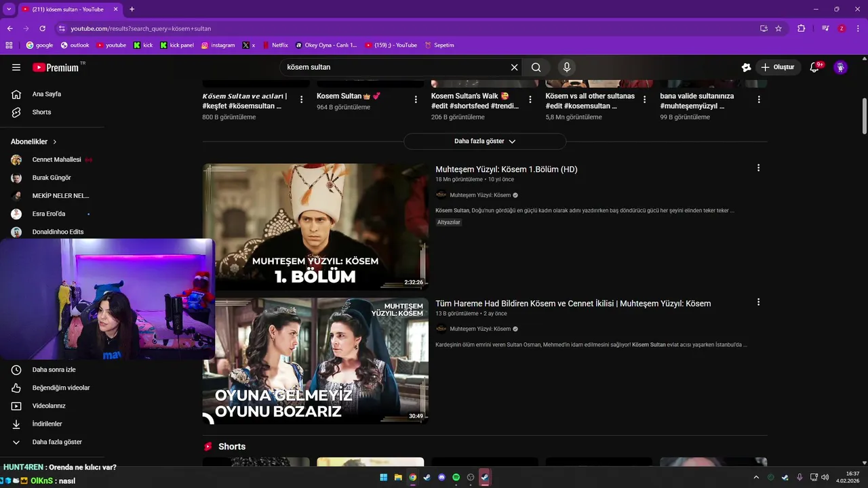Open the Sepetim bookmark

pyautogui.click(x=439, y=45)
